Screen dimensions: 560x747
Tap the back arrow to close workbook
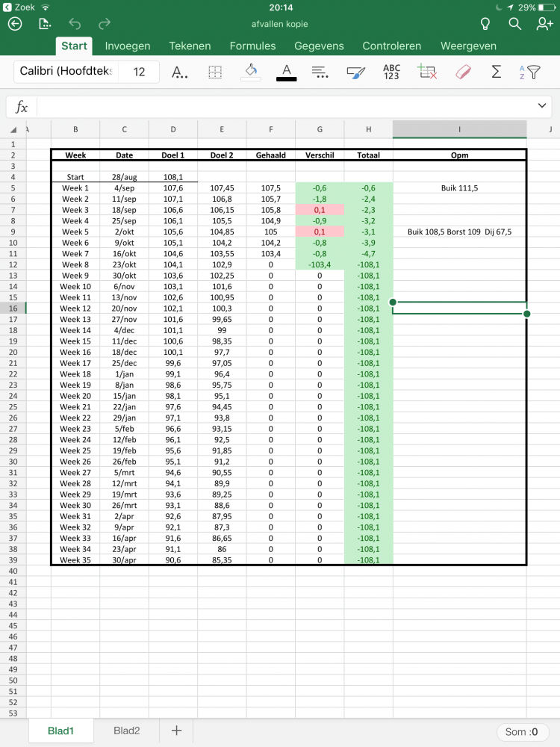(15, 24)
